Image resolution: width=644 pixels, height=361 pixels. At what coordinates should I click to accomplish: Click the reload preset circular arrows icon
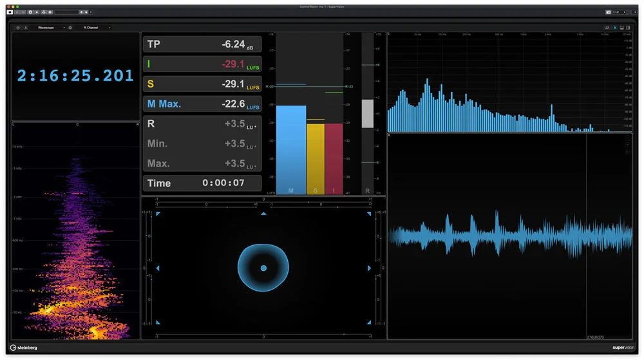(44, 12)
